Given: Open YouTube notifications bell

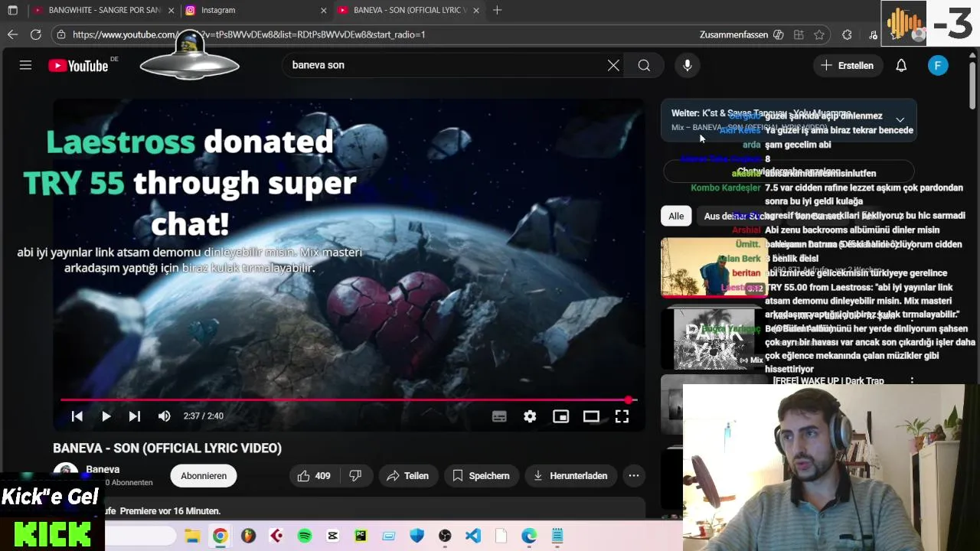Looking at the screenshot, I should click(901, 65).
